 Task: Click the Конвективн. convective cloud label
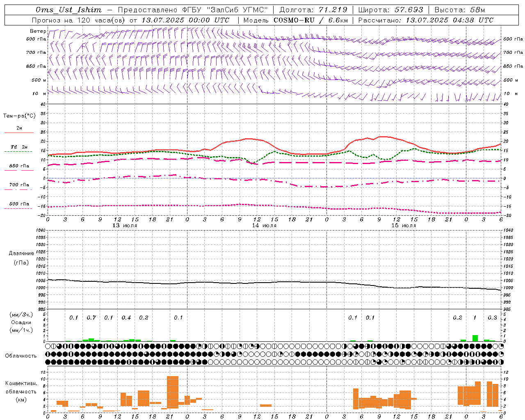tap(21, 383)
